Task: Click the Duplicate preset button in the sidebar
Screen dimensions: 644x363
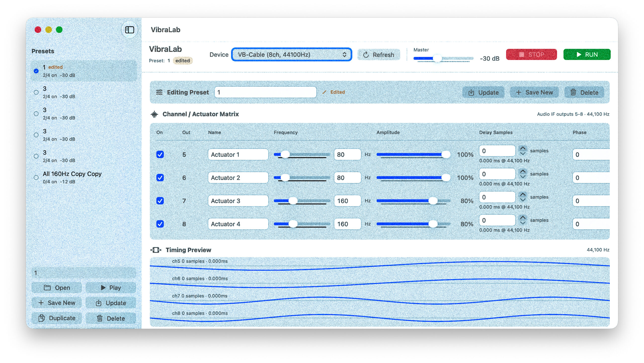Action: [57, 318]
